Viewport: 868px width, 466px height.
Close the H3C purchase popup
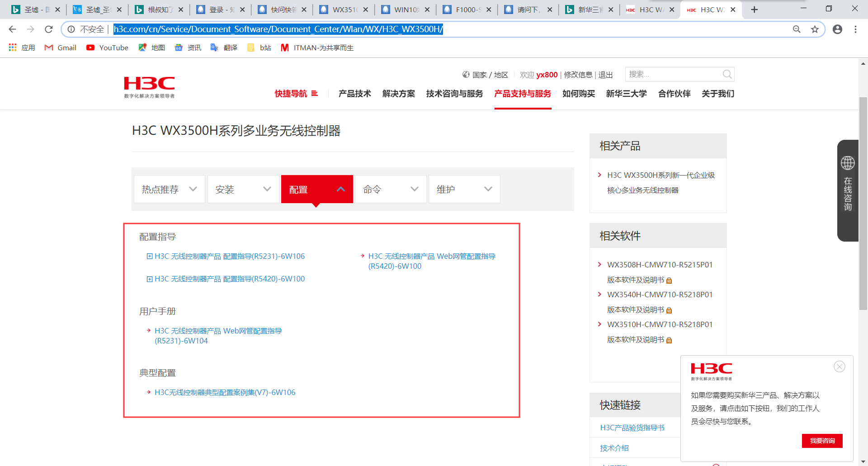coord(840,366)
